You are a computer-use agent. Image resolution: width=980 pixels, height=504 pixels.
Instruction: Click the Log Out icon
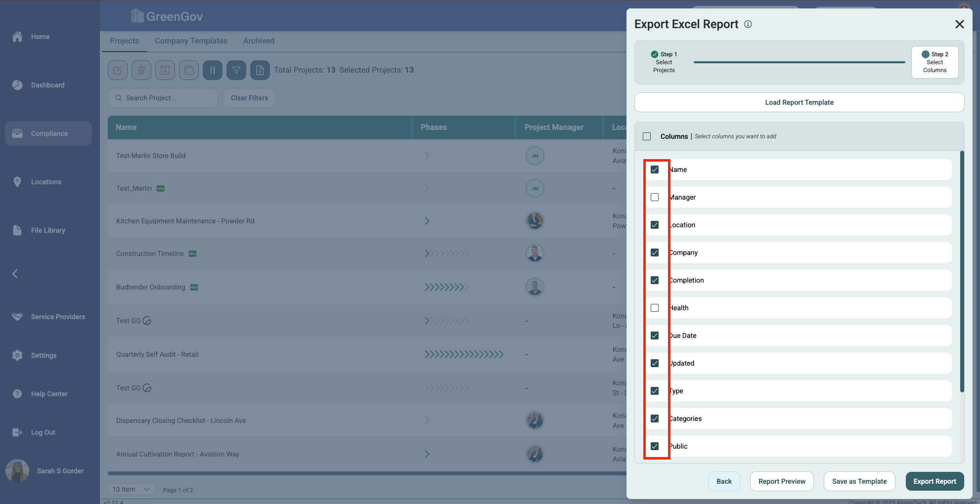coord(17,432)
